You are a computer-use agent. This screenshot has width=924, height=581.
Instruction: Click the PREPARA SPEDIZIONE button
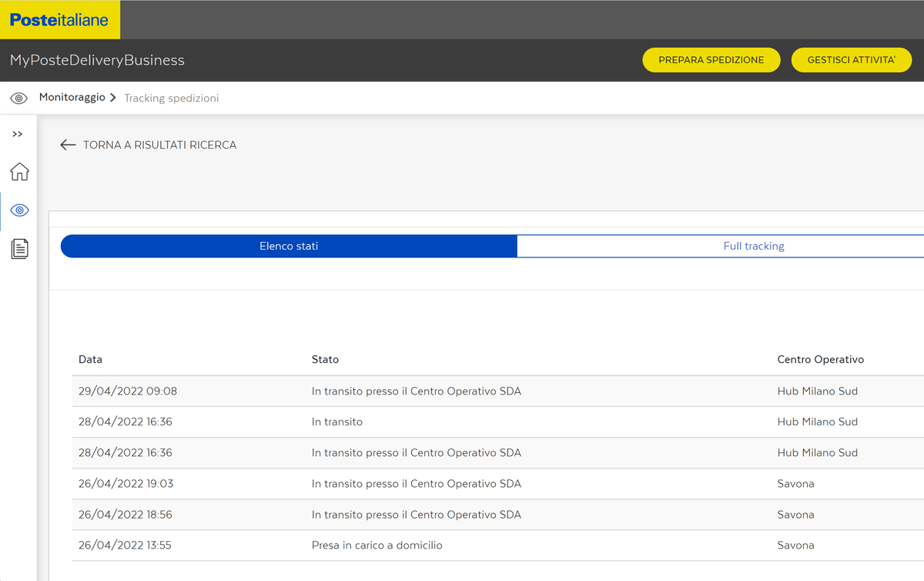[711, 60]
